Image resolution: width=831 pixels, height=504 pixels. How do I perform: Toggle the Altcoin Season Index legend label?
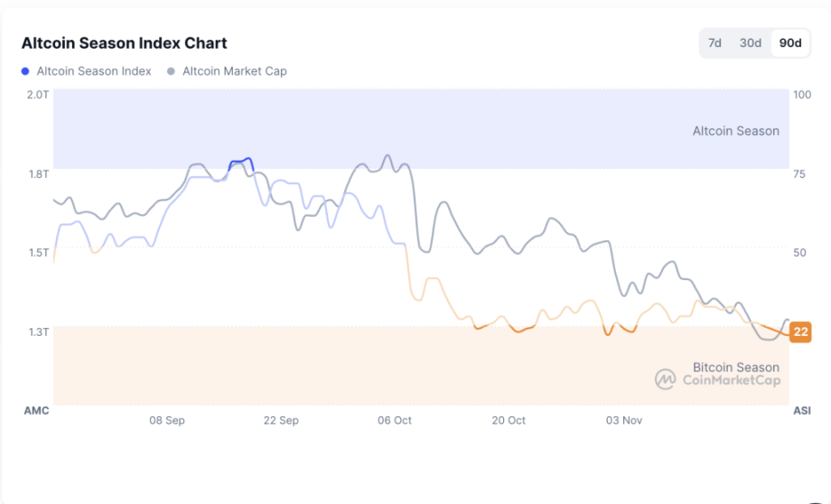(x=94, y=70)
